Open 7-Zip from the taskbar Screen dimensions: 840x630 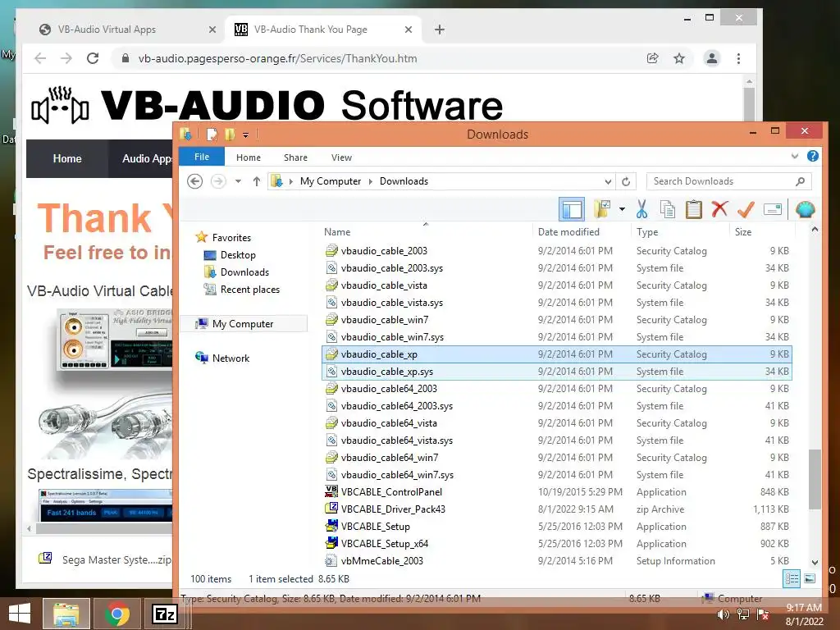[164, 614]
